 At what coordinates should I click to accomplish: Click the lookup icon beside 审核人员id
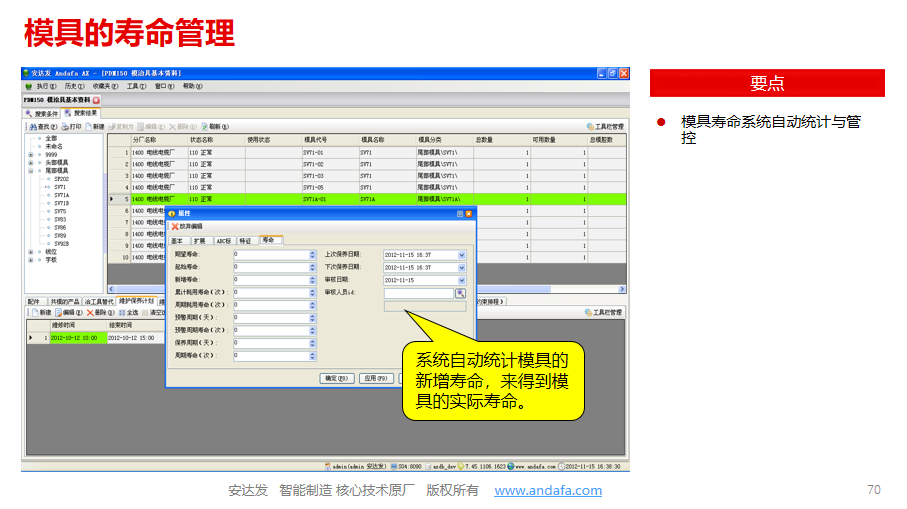click(x=461, y=293)
